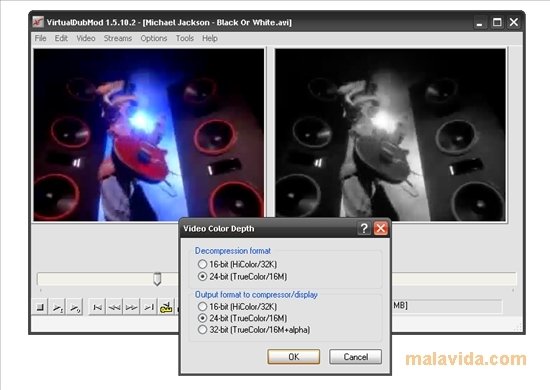Maximize the VirtualDubMod window

(497, 22)
